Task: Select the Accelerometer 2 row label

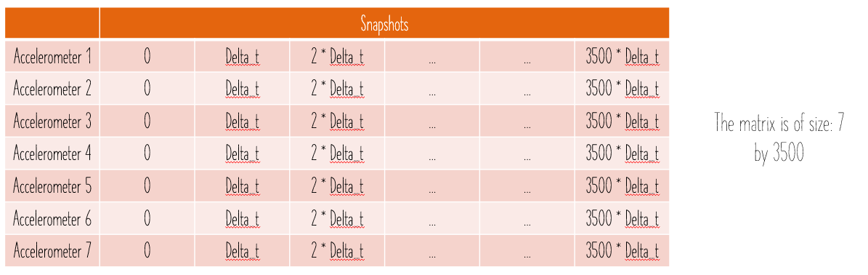Action: point(52,89)
